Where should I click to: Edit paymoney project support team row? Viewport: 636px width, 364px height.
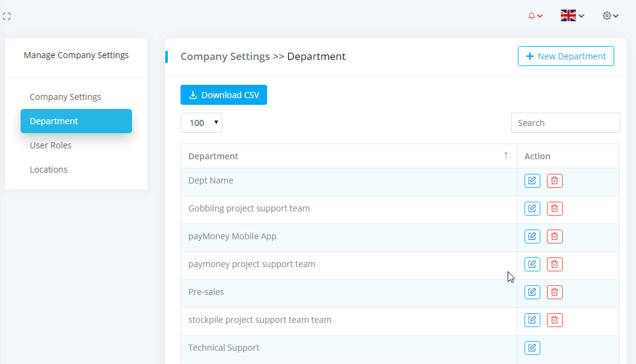(x=532, y=265)
